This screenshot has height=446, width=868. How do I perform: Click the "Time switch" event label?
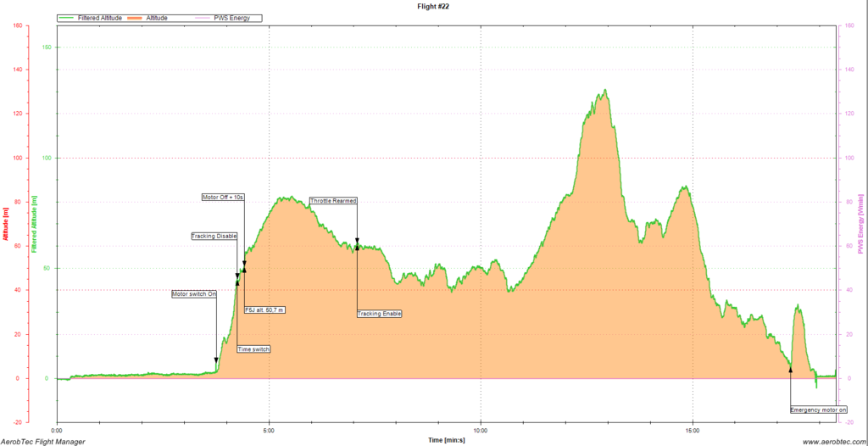pyautogui.click(x=253, y=349)
